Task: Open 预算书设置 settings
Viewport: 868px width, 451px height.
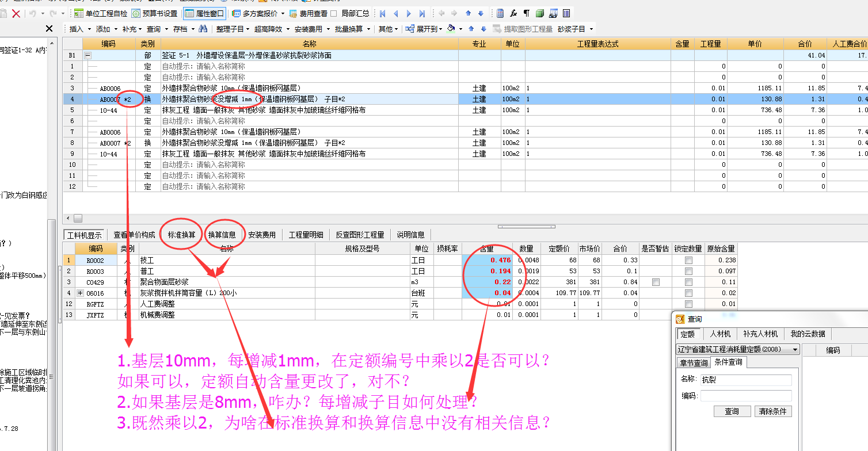Action: [x=154, y=13]
